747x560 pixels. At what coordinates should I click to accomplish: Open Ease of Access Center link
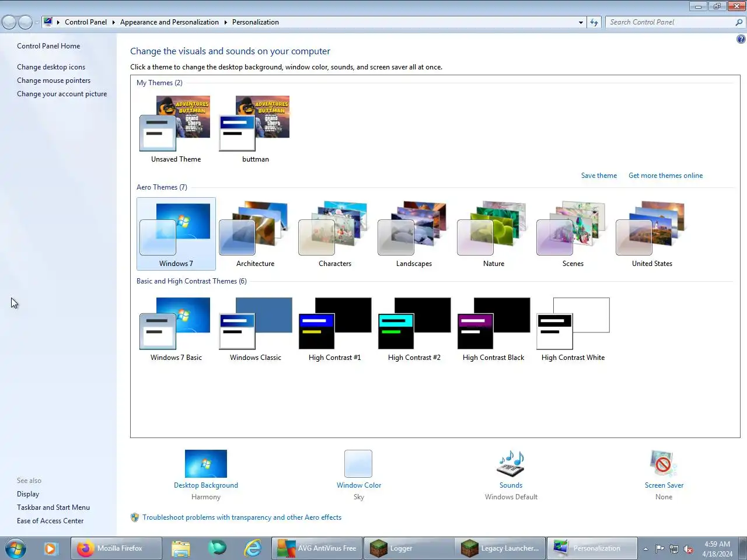click(50, 521)
